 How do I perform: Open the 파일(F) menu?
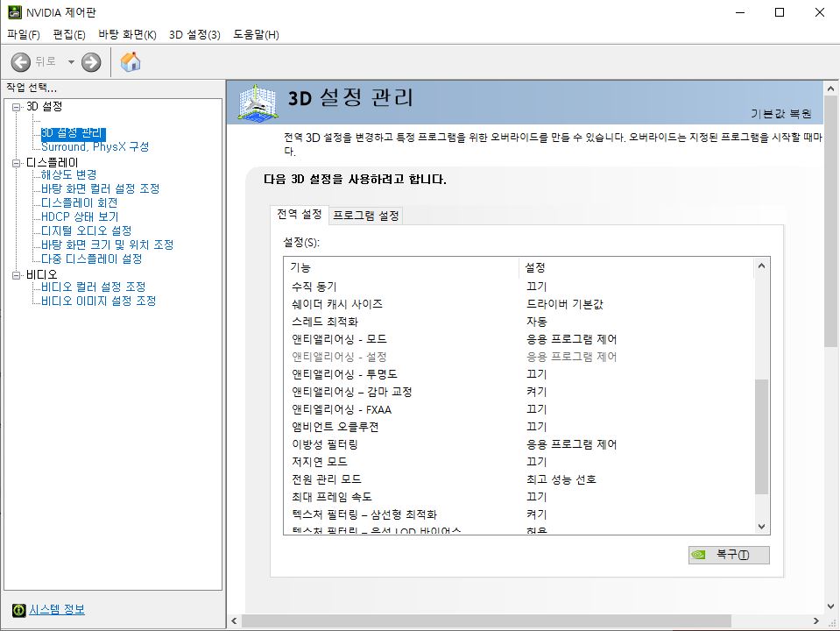click(x=24, y=35)
